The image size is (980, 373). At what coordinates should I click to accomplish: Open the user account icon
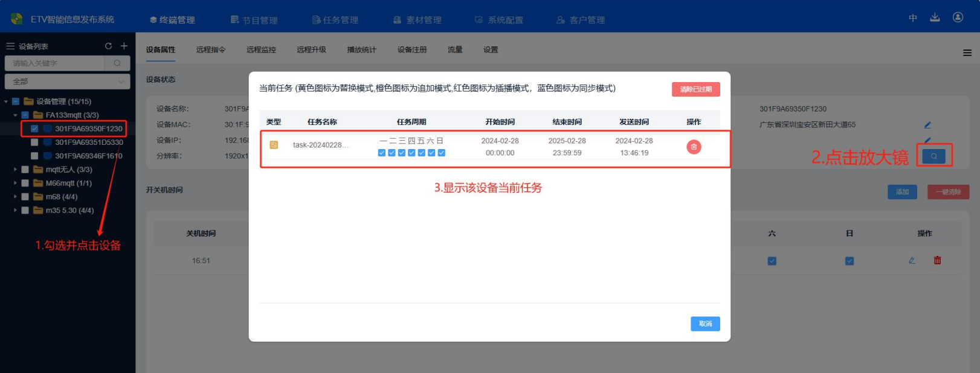pyautogui.click(x=958, y=18)
